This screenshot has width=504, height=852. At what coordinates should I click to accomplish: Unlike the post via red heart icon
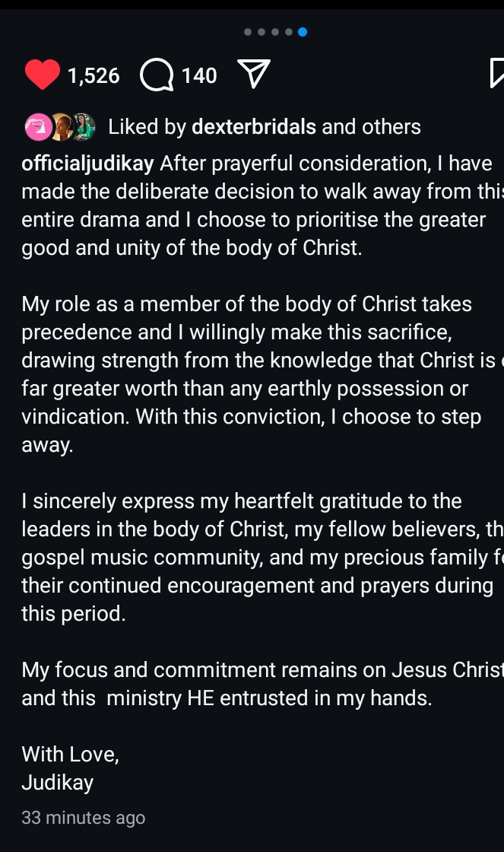(43, 75)
